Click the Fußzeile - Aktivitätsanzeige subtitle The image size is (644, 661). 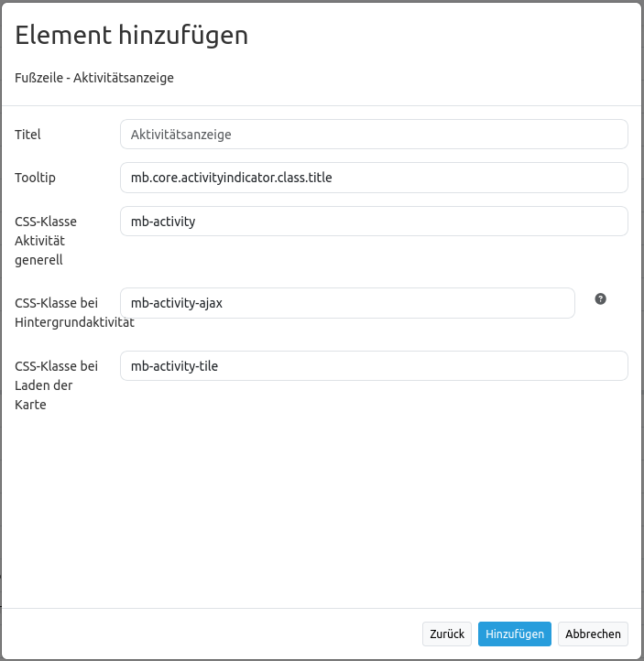pos(94,78)
